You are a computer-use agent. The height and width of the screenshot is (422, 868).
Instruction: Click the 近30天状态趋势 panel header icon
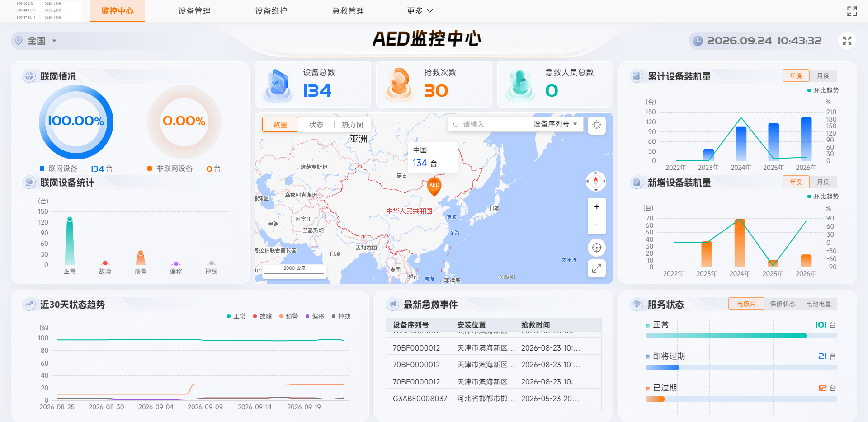[29, 304]
